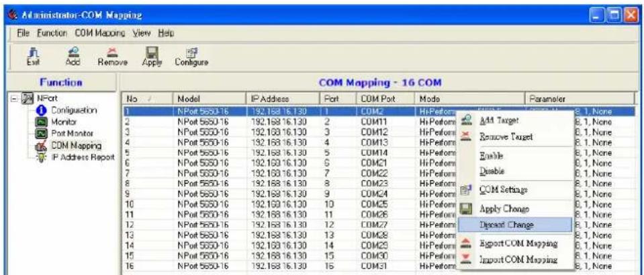
Task: Sort by the IP Address column header
Action: 282,99
